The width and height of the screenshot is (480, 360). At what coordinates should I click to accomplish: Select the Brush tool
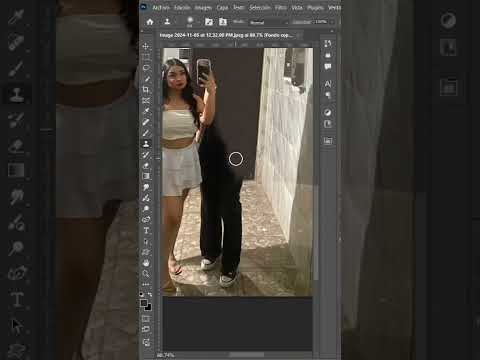[x=146, y=133]
